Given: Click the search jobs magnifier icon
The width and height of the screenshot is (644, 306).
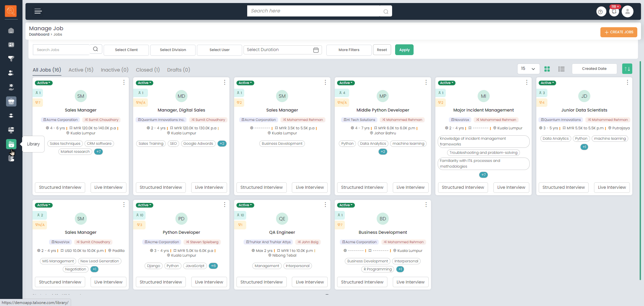Looking at the screenshot, I should tap(96, 49).
